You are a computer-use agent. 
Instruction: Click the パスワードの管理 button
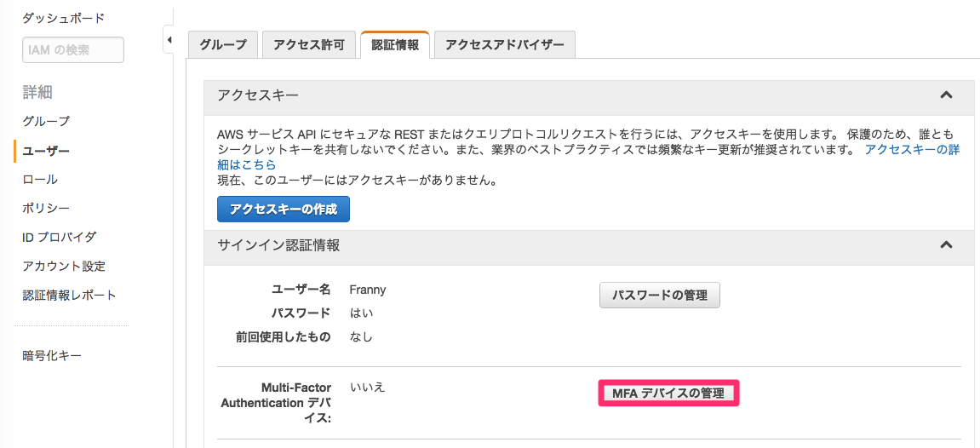[x=660, y=295]
